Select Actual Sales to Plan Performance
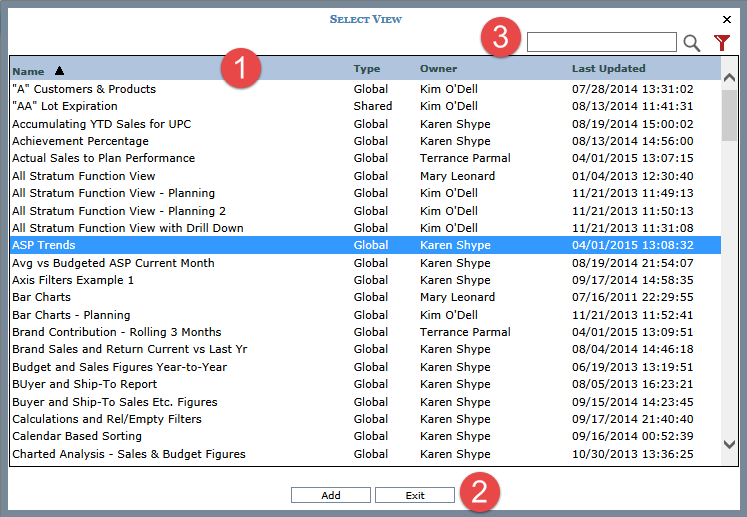747x517 pixels. (x=103, y=158)
